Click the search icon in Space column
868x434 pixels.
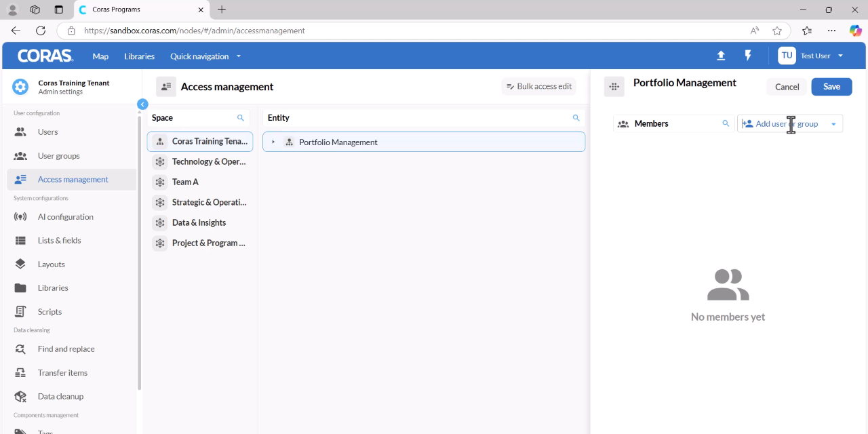click(x=240, y=118)
